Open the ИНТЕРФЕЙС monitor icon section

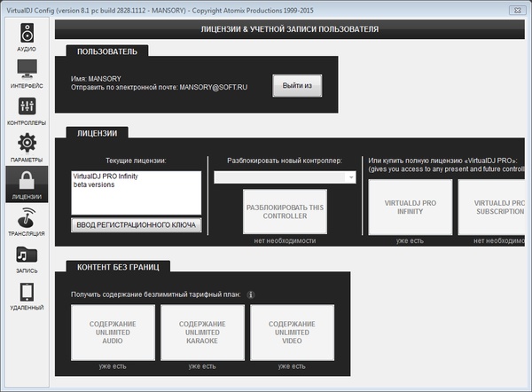[27, 74]
